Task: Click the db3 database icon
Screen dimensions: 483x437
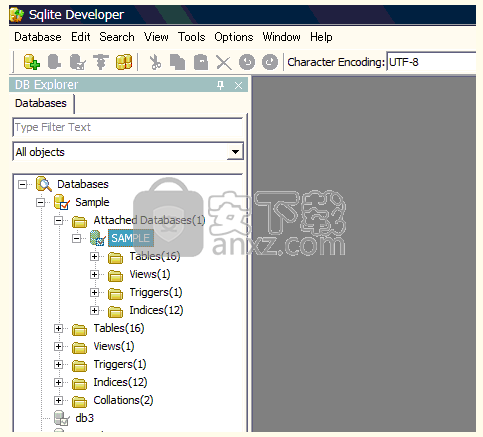Action: pyautogui.click(x=62, y=418)
